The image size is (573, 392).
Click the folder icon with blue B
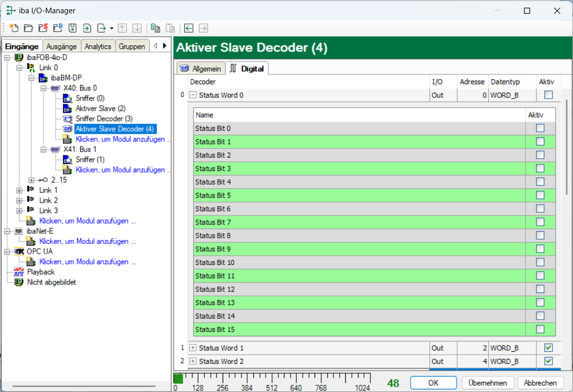(x=58, y=28)
